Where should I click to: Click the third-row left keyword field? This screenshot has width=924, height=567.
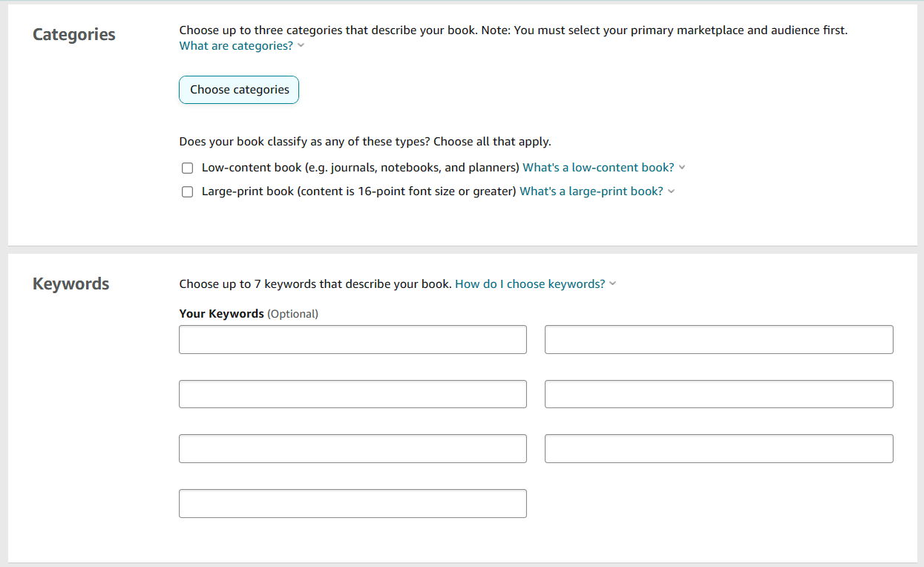[353, 449]
